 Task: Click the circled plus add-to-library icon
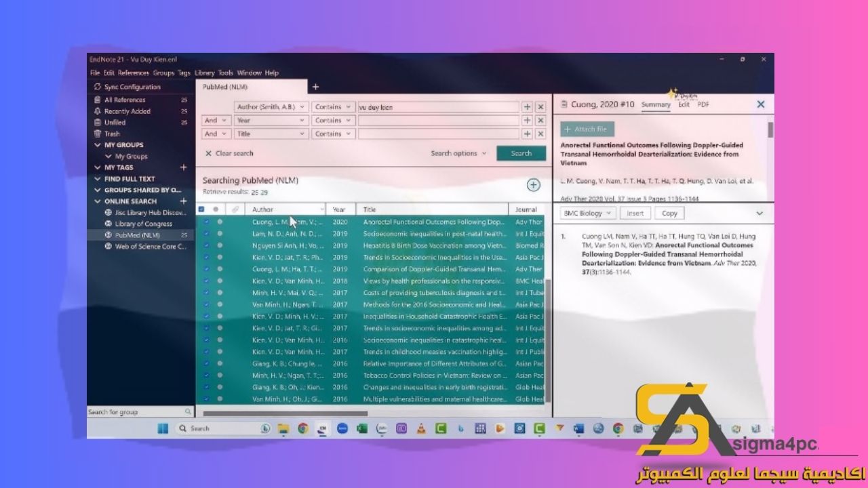click(534, 185)
